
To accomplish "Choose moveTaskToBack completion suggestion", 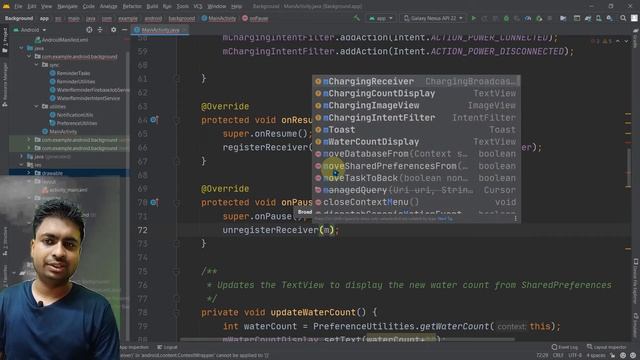I will [x=416, y=178].
